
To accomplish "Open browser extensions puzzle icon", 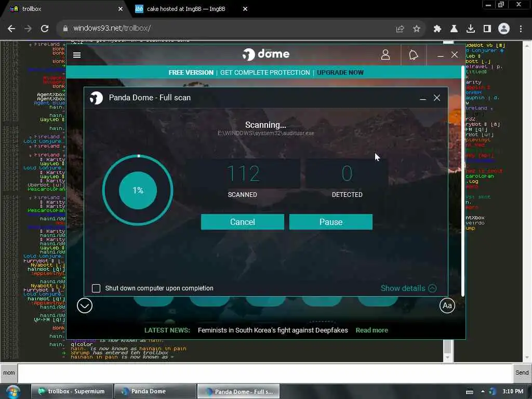I will pos(437,29).
